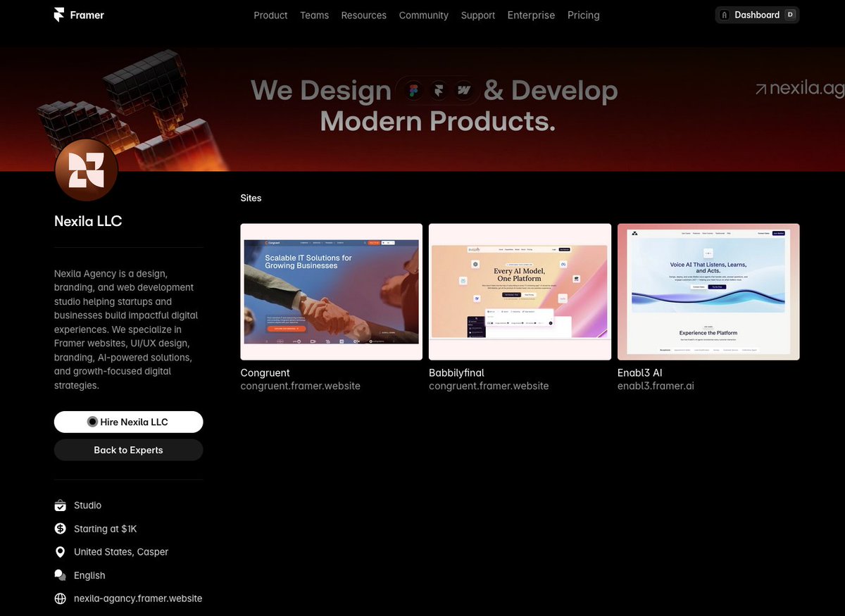Open the Congruent site thumbnail
Viewport: 845px width, 616px height.
331,291
